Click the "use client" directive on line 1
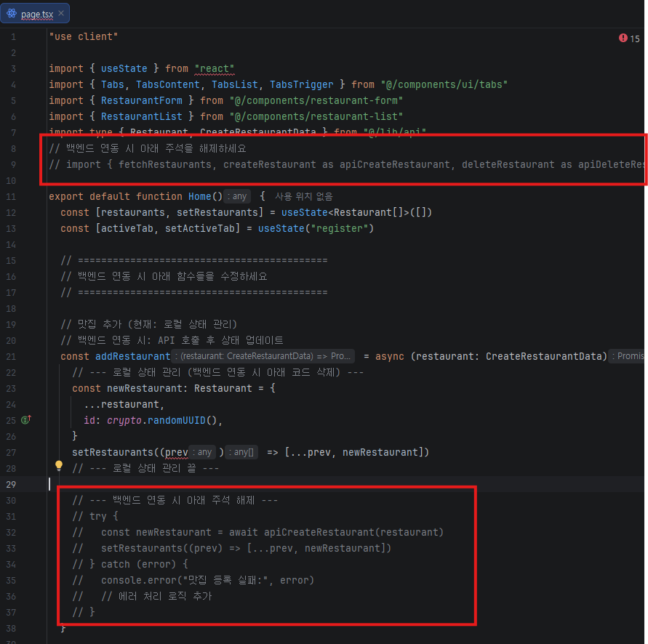The height and width of the screenshot is (644, 648). (84, 36)
